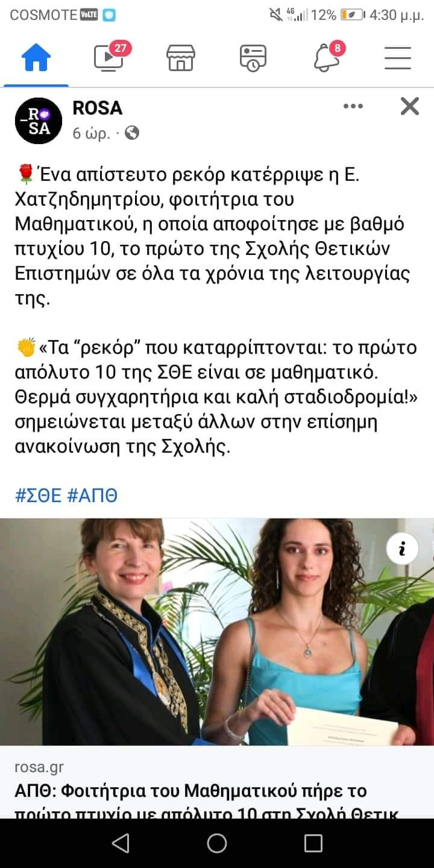Open the hamburger menu

398,58
